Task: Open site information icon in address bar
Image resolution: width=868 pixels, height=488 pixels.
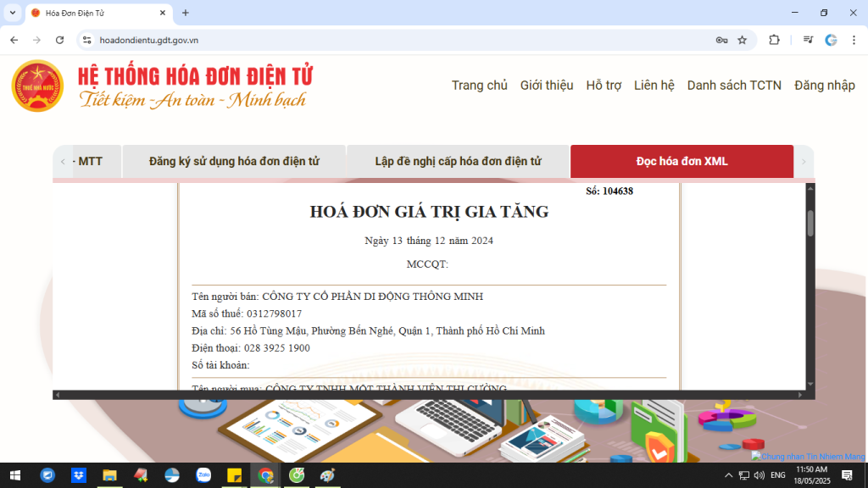Action: pos(87,40)
